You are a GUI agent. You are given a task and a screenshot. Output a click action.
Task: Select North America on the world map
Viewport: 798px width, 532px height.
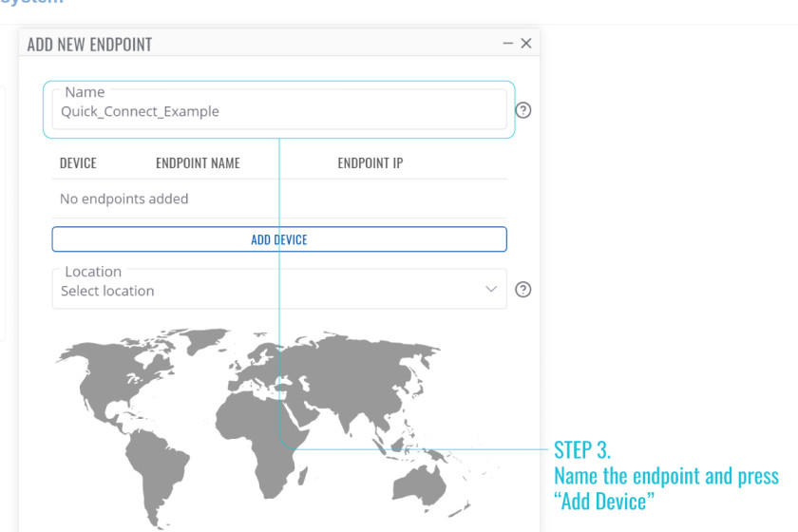point(117,379)
